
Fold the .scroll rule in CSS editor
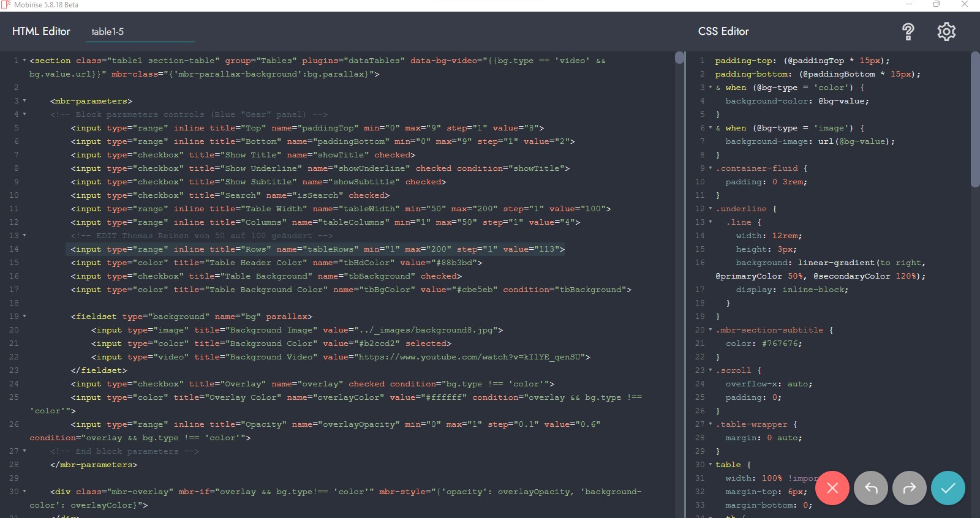click(x=710, y=370)
